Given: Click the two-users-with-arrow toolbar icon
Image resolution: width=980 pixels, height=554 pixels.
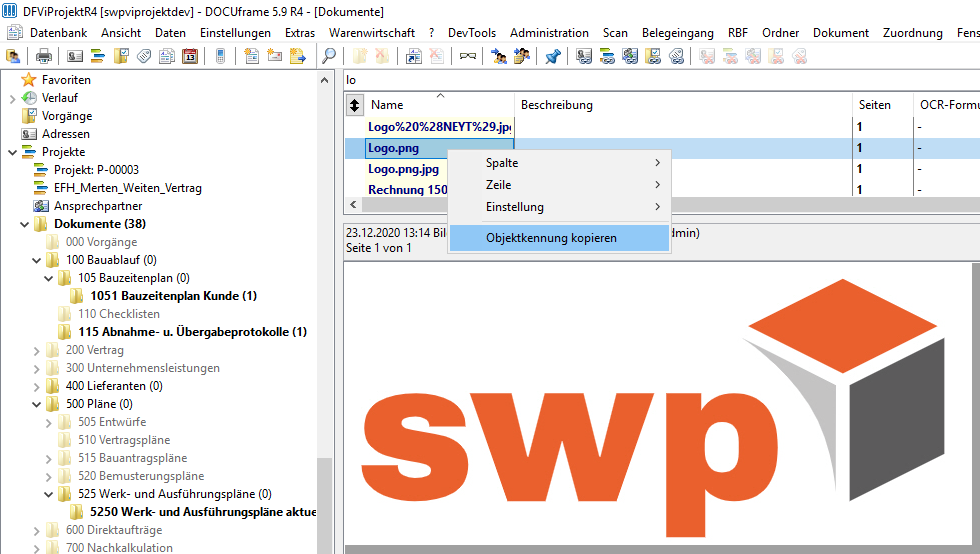Looking at the screenshot, I should tap(499, 57).
